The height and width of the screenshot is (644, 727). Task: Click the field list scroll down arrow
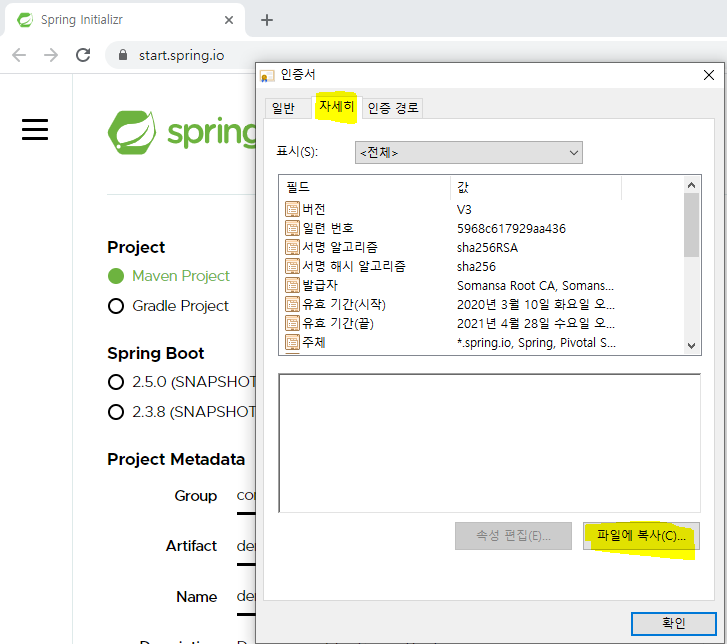pos(691,345)
